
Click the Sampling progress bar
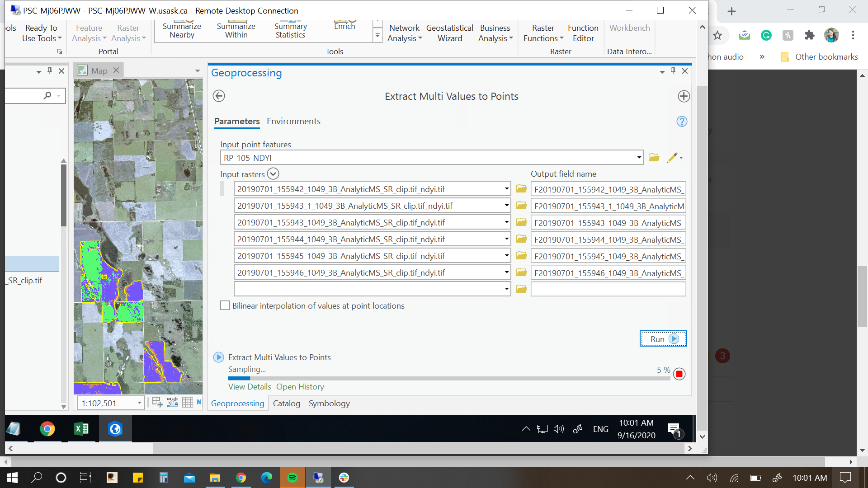[448, 378]
